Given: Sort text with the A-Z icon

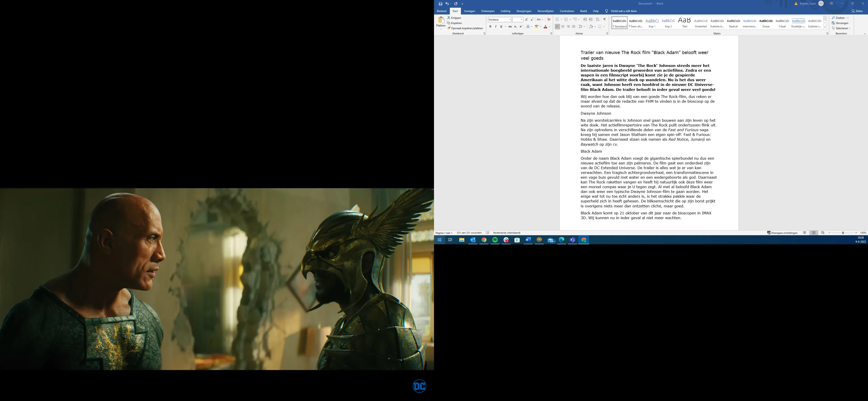Looking at the screenshot, I should tap(598, 19).
